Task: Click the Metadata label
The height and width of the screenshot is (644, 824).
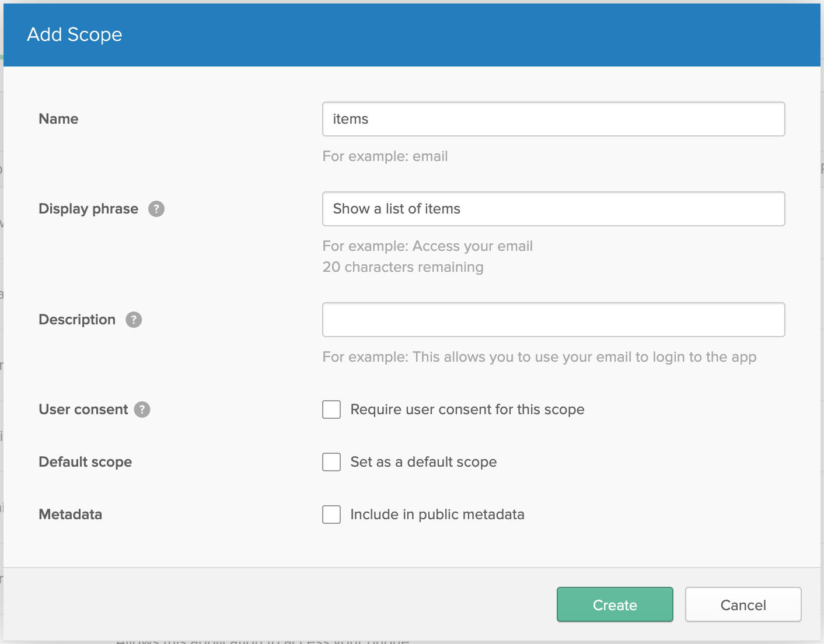Action: [70, 514]
